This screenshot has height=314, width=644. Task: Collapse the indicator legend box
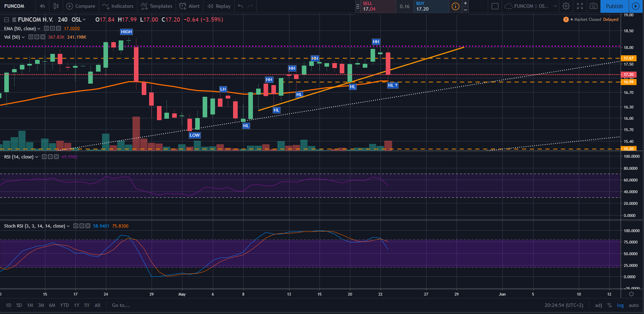click(6, 19)
